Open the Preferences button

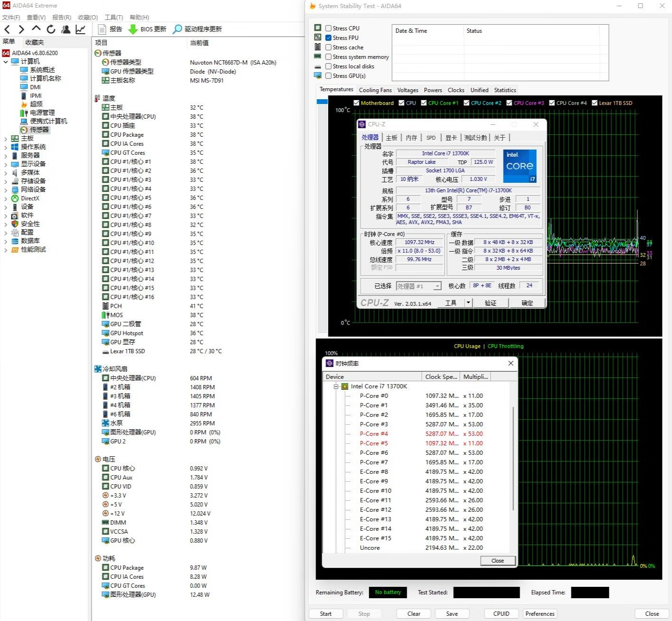(x=540, y=613)
